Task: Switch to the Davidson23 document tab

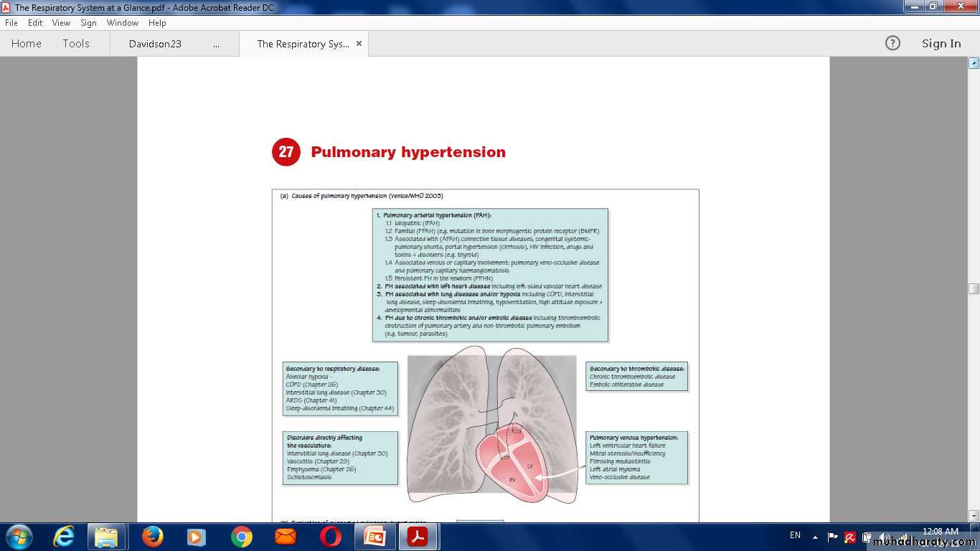Action: coord(155,44)
